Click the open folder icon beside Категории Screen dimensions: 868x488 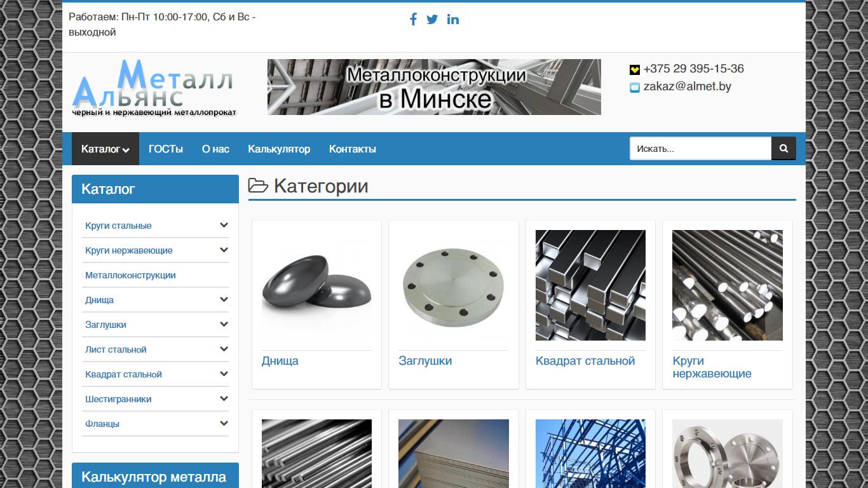258,186
